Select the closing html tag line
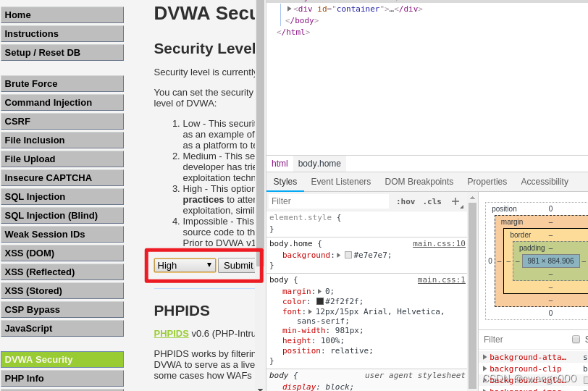The image size is (588, 391). pos(293,33)
